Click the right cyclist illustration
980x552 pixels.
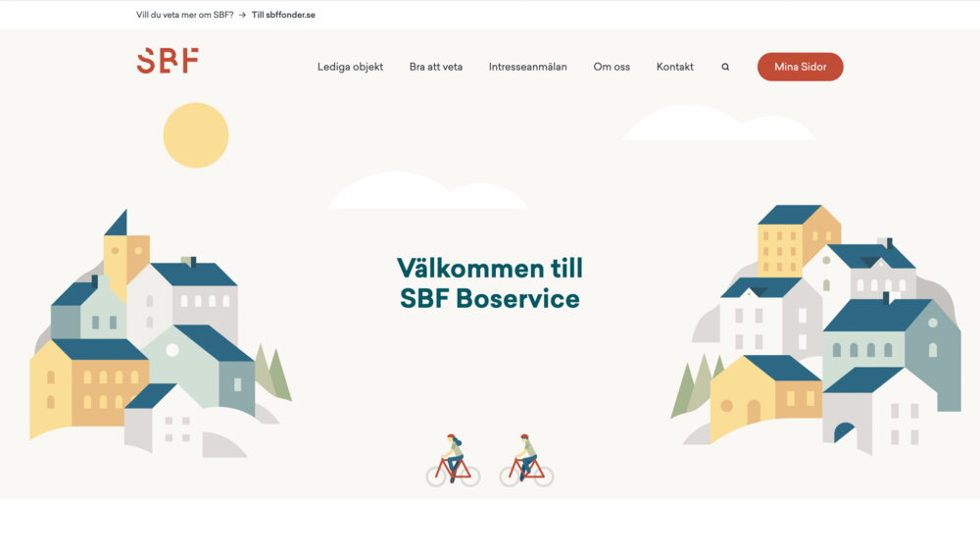click(526, 461)
